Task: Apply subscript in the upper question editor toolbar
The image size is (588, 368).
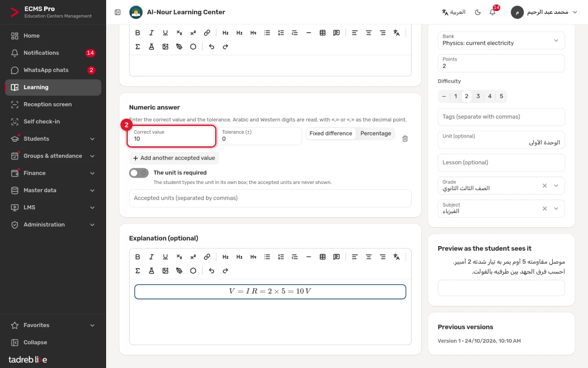Action: click(179, 33)
